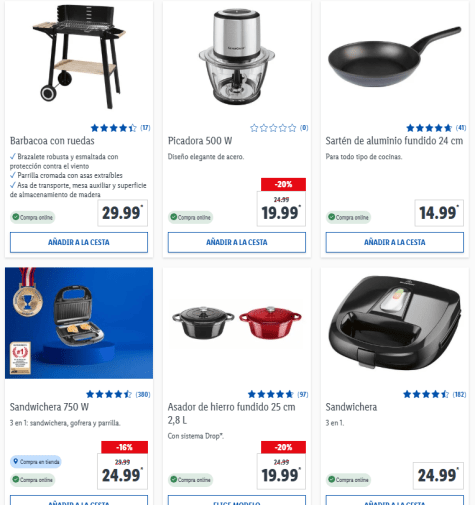
Task: Click the 14.99 price box for Sartén
Action: coord(439,213)
